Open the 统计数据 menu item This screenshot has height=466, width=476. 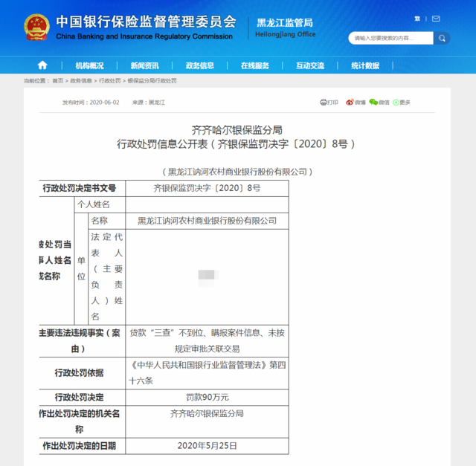coord(364,65)
